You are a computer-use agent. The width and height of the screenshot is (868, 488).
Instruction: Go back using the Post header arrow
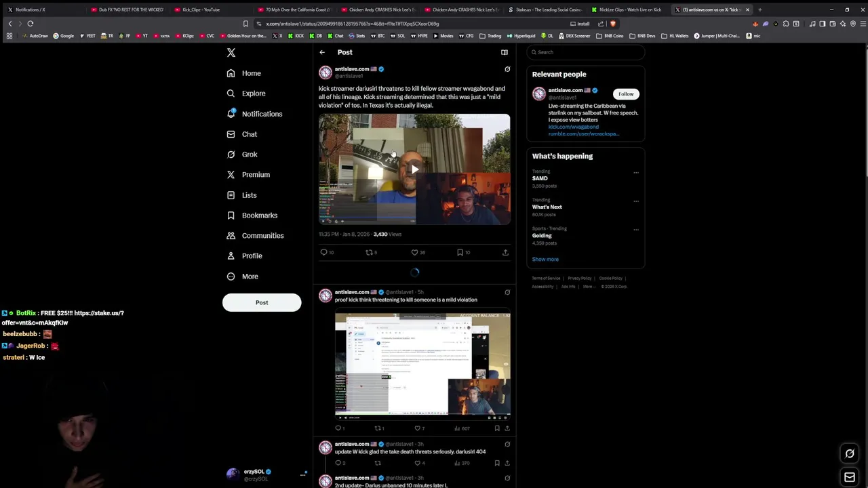322,52
